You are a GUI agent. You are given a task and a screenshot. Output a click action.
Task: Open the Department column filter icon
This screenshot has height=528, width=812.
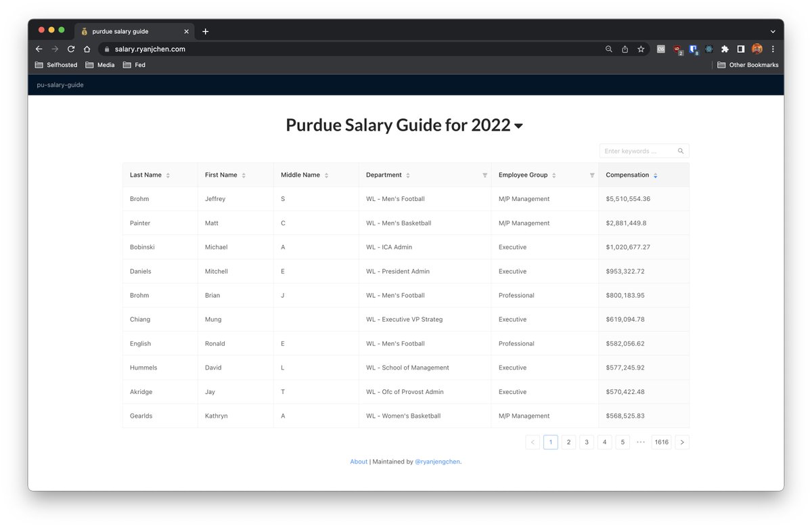(x=484, y=175)
